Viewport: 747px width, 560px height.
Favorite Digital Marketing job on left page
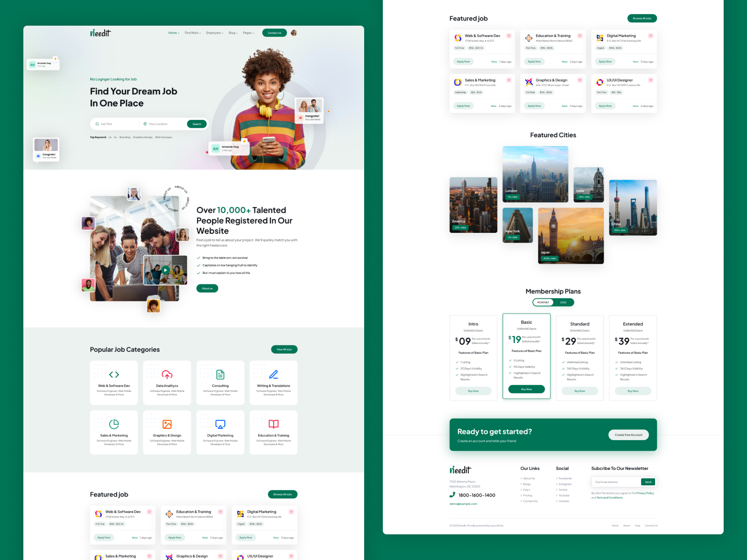(291, 511)
